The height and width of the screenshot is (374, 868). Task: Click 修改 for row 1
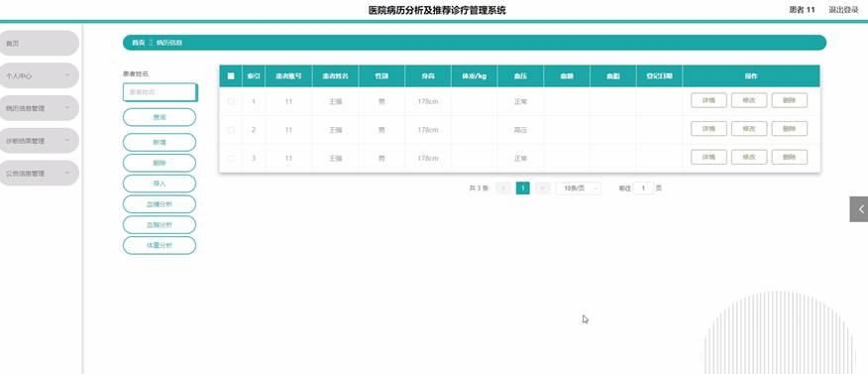click(749, 100)
